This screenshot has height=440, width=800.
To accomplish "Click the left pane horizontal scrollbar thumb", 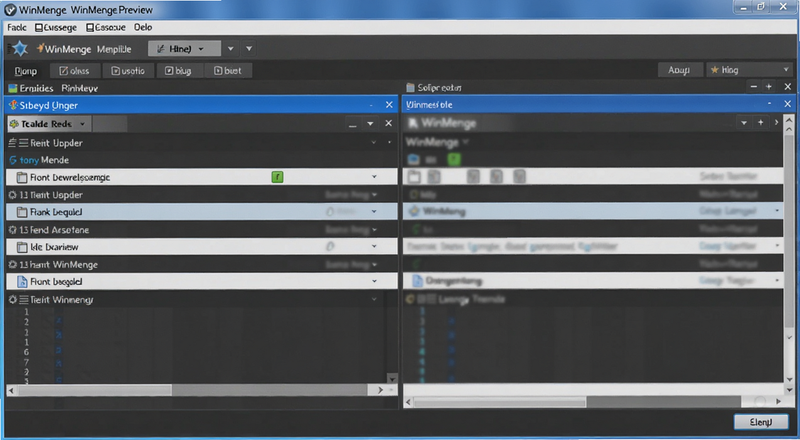I will 94,390.
